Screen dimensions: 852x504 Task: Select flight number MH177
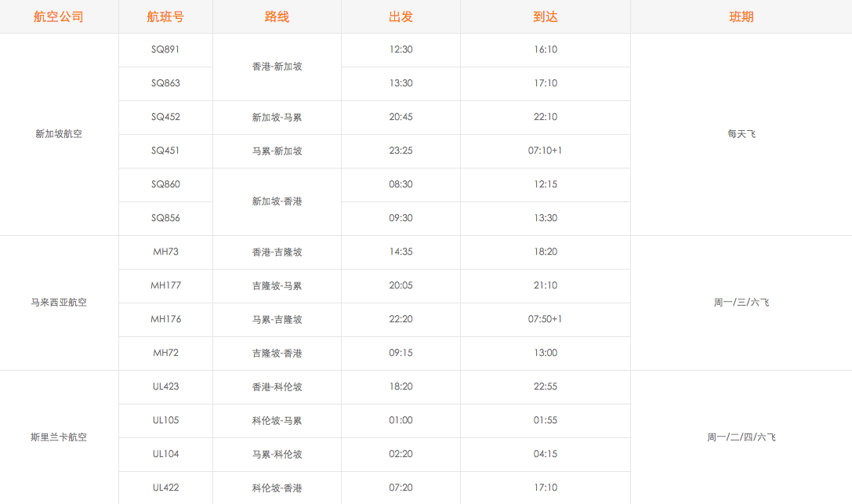[x=165, y=285]
